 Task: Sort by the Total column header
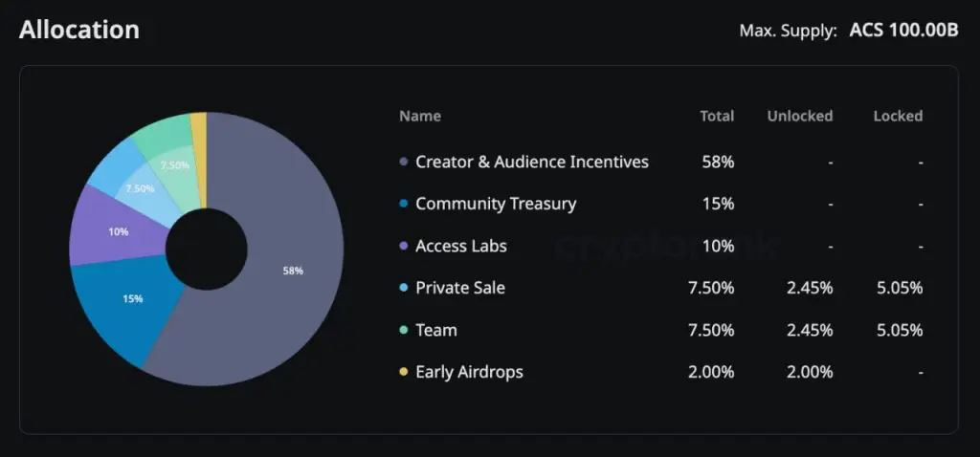(x=717, y=116)
